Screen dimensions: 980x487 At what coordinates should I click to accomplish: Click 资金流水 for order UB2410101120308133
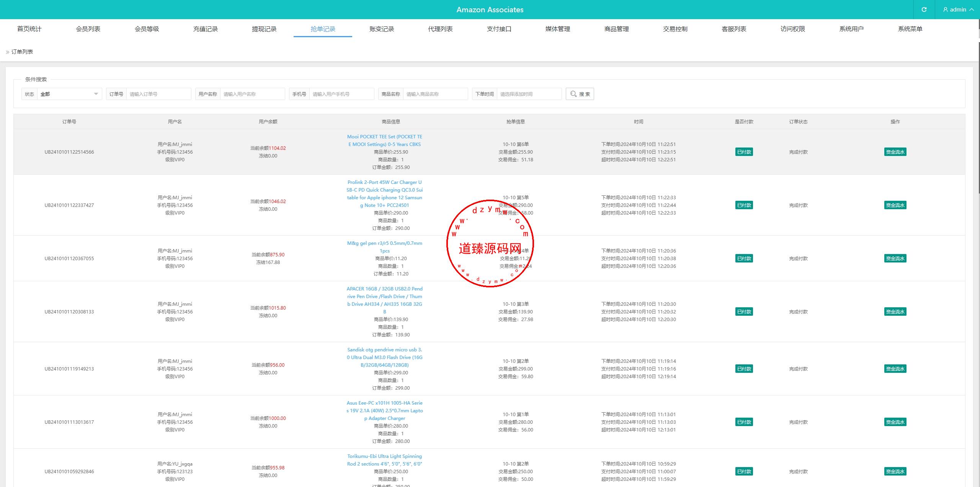(x=895, y=312)
